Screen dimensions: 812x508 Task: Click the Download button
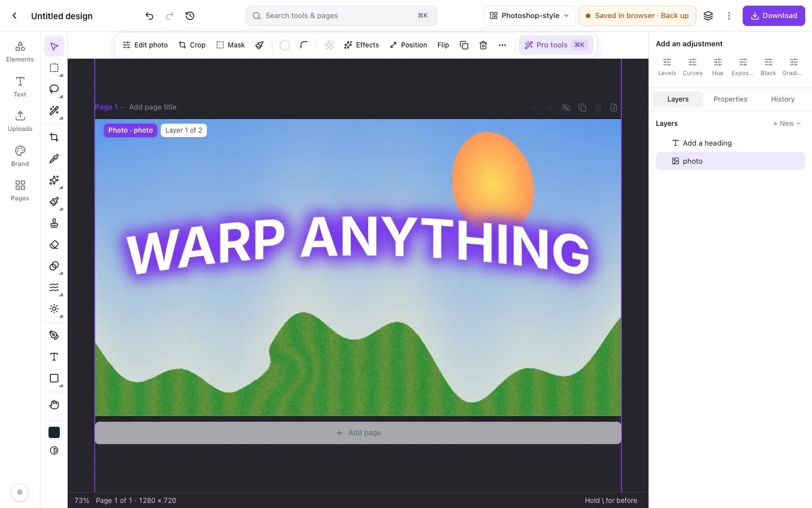(x=774, y=16)
